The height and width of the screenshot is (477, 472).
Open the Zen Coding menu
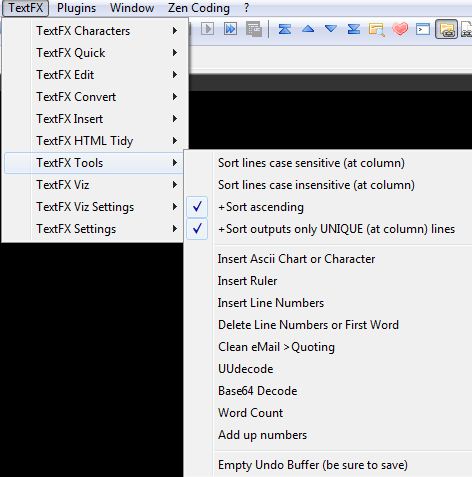pos(199,8)
